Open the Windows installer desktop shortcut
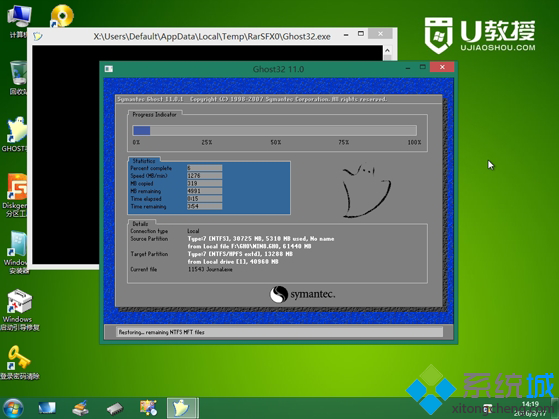This screenshot has width=559, height=419. pos(16,251)
